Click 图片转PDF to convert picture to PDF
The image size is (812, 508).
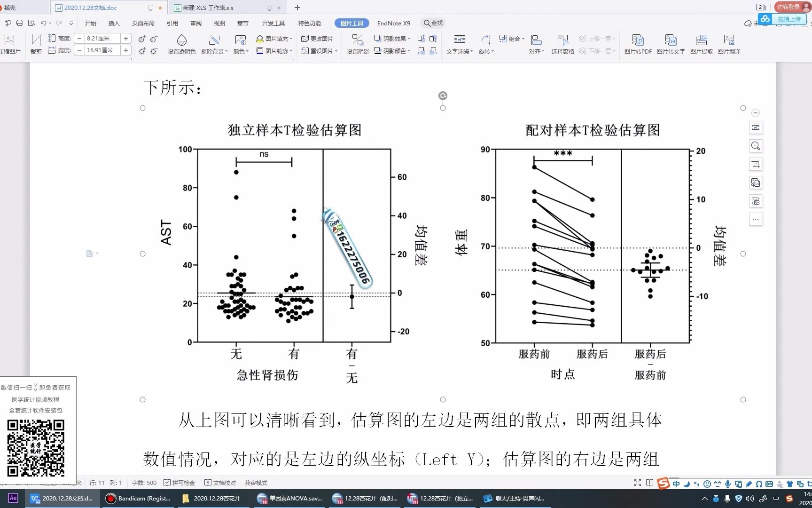(638, 44)
